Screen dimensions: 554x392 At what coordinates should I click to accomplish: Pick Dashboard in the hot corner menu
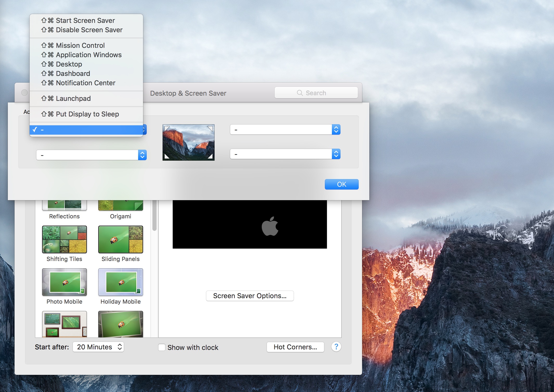(x=86, y=74)
